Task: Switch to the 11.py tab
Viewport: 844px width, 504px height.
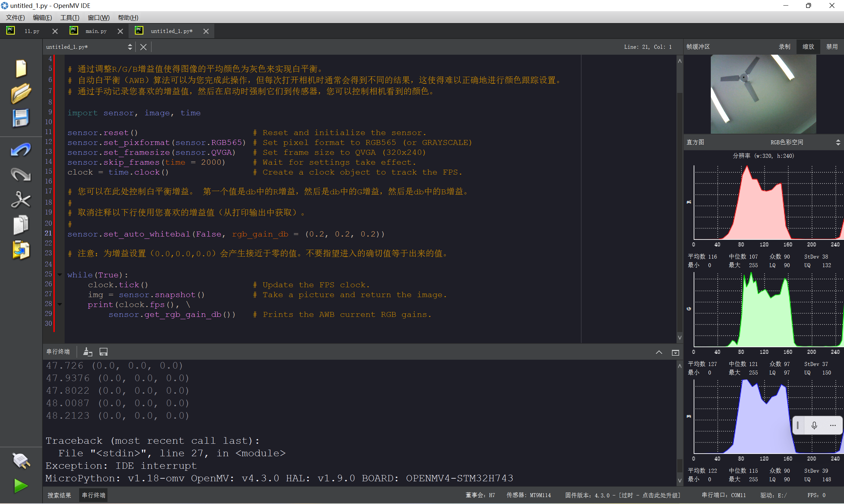Action: tap(32, 31)
